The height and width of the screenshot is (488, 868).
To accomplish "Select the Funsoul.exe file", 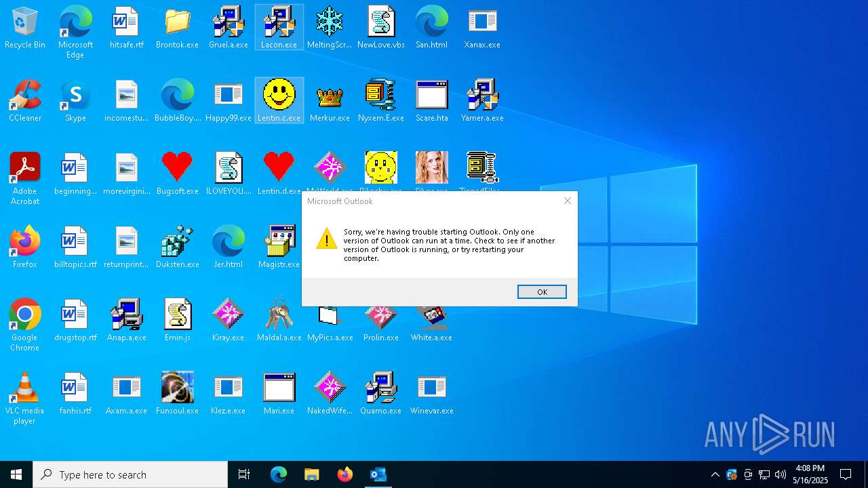I will 177,394.
